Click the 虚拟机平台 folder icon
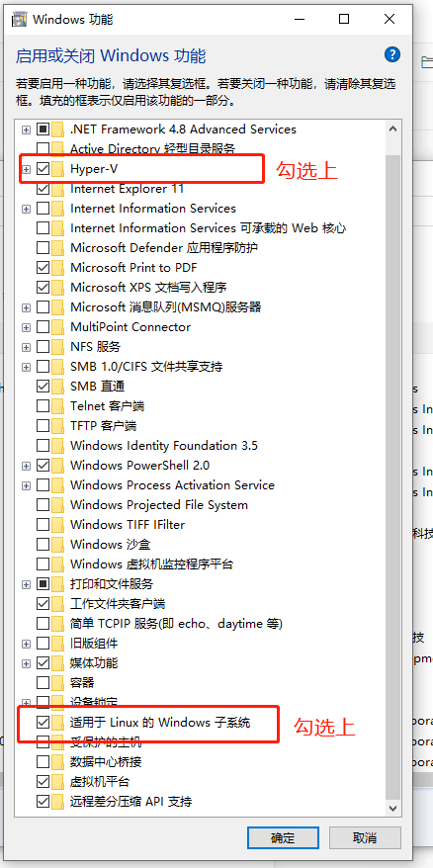This screenshot has width=433, height=868. [x=58, y=781]
